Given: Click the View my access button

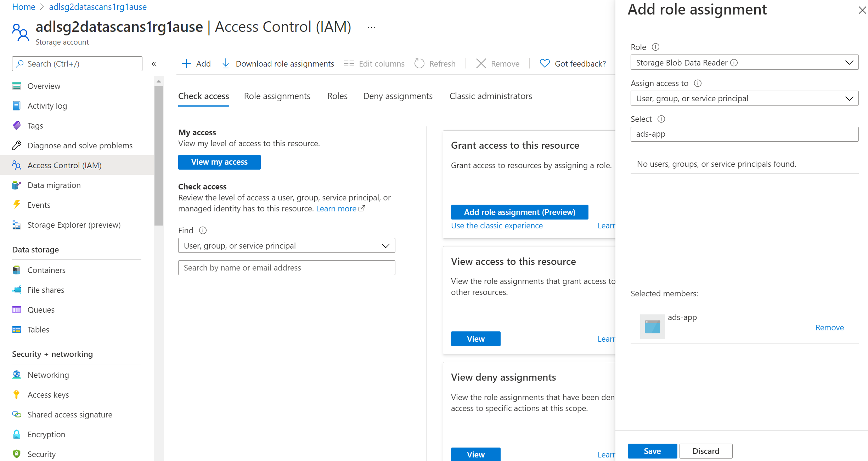Looking at the screenshot, I should click(x=219, y=162).
